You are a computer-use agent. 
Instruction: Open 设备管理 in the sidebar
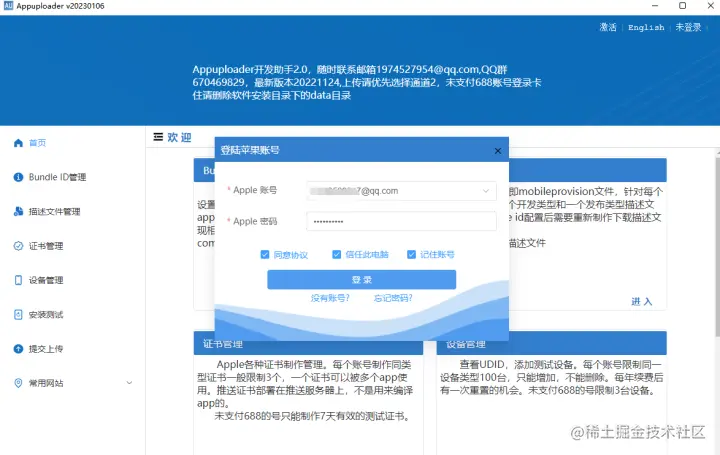pos(46,280)
